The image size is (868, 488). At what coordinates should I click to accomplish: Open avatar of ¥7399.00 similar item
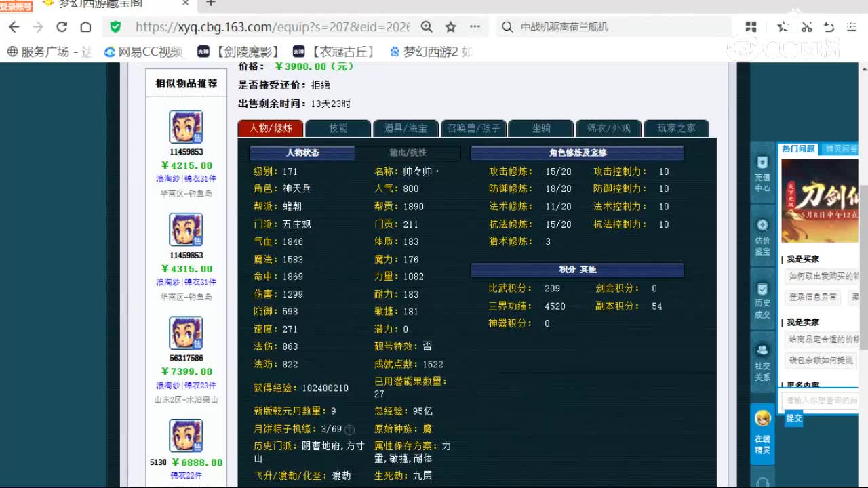coord(186,333)
